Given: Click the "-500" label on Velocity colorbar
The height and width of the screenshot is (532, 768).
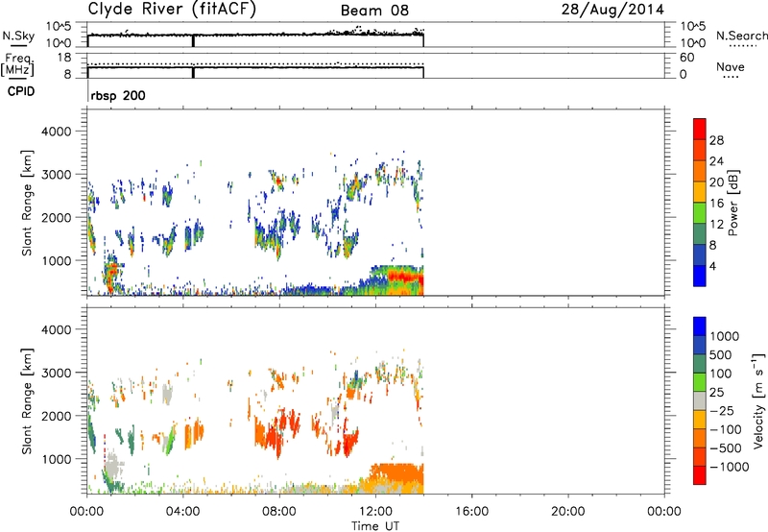Looking at the screenshot, I should (x=726, y=448).
